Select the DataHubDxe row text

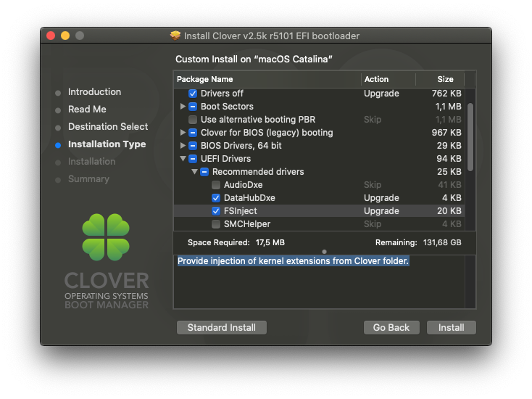pyautogui.click(x=249, y=198)
